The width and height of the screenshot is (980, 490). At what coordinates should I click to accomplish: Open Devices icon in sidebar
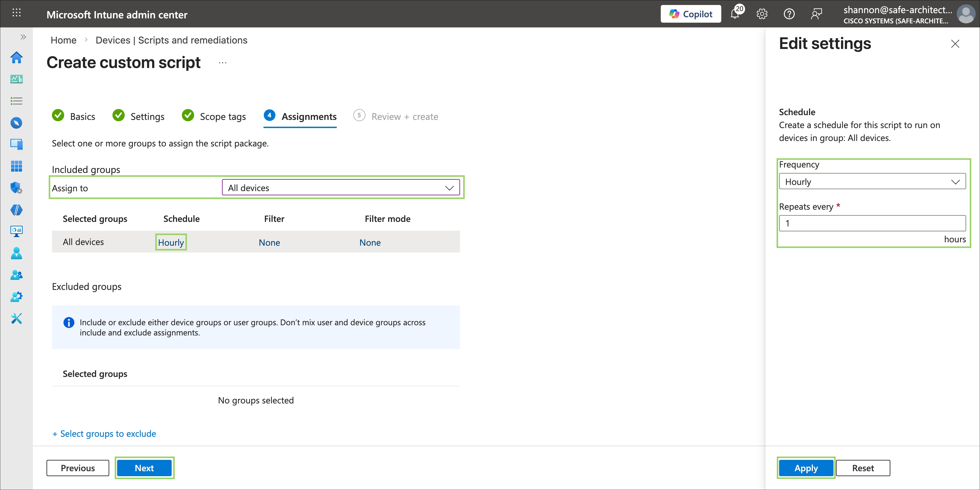click(16, 144)
